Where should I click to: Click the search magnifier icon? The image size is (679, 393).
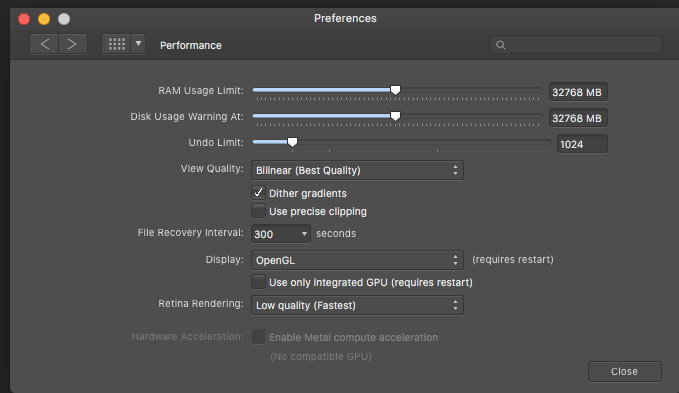pos(501,45)
